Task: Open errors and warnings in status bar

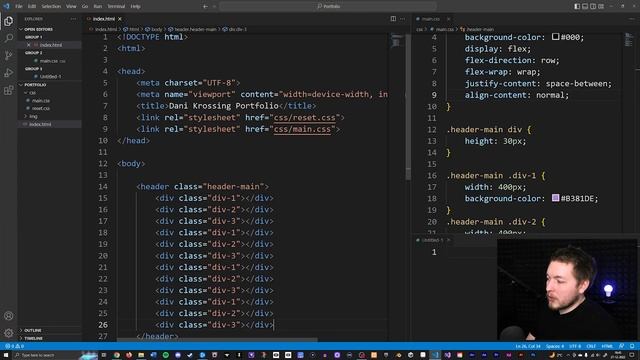Action: 15,346
